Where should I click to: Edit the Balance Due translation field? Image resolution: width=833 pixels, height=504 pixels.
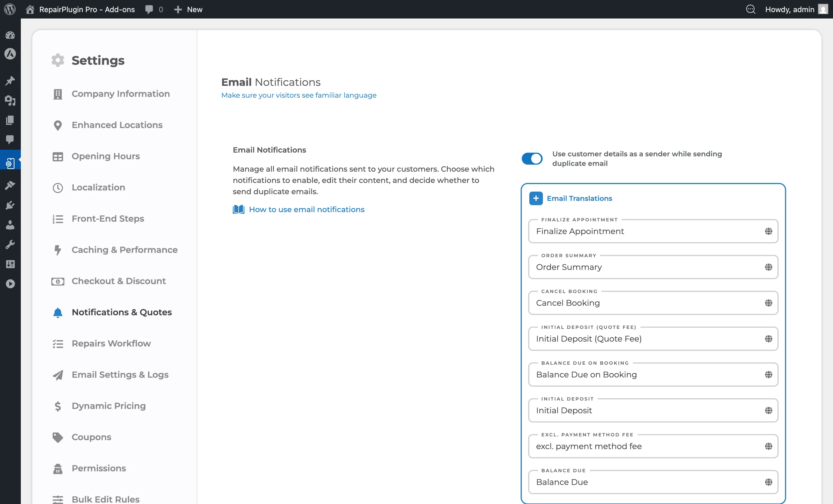pos(642,482)
